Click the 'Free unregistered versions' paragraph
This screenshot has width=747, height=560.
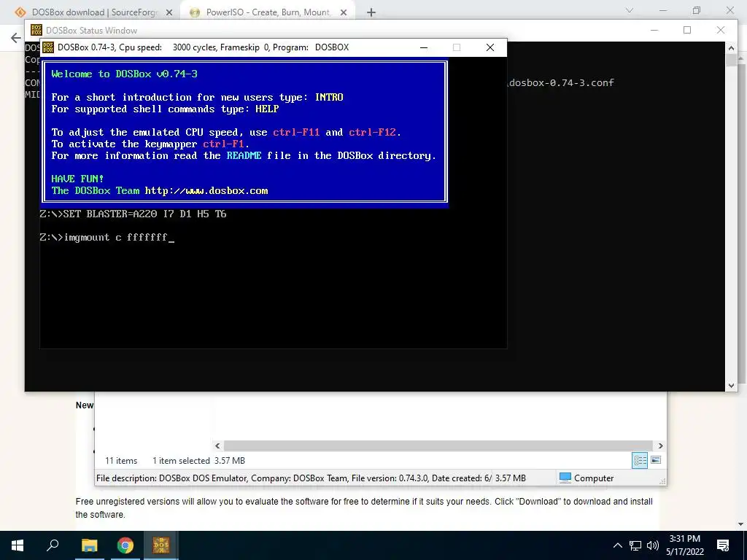[x=364, y=507]
